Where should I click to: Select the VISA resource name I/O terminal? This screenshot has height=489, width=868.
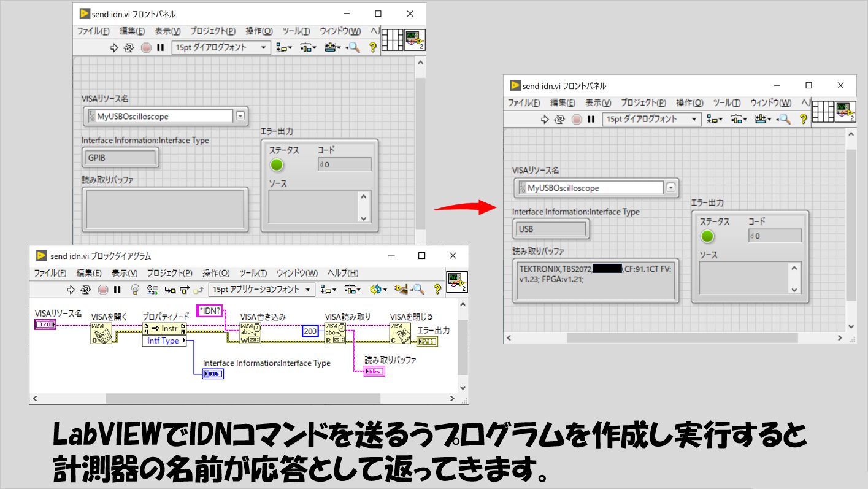coord(45,324)
